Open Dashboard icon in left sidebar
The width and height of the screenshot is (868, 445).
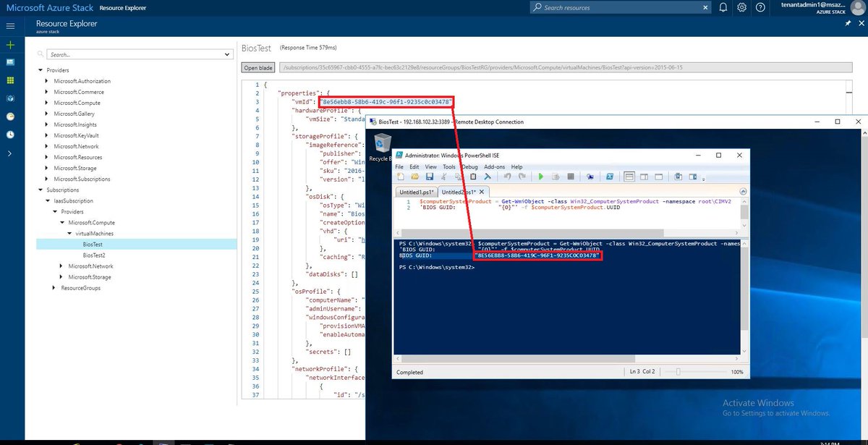click(x=10, y=62)
